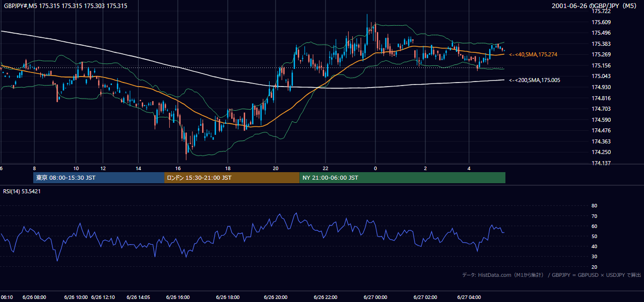This screenshot has width=644, height=302.
Task: Click bottom timeline label 6/26 08:00
Action: point(34,297)
